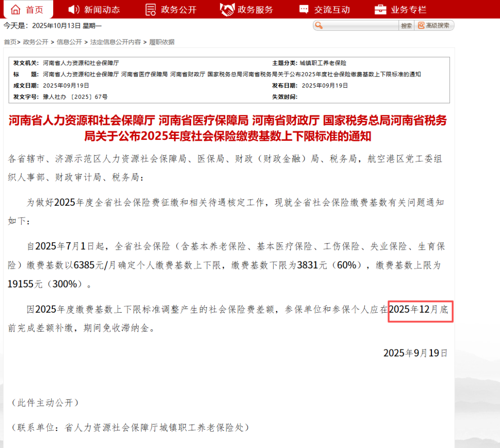Image resolution: width=500 pixels, height=448 pixels.
Task: Click the chat bubble icon beside 交流互动
Action: (304, 9)
